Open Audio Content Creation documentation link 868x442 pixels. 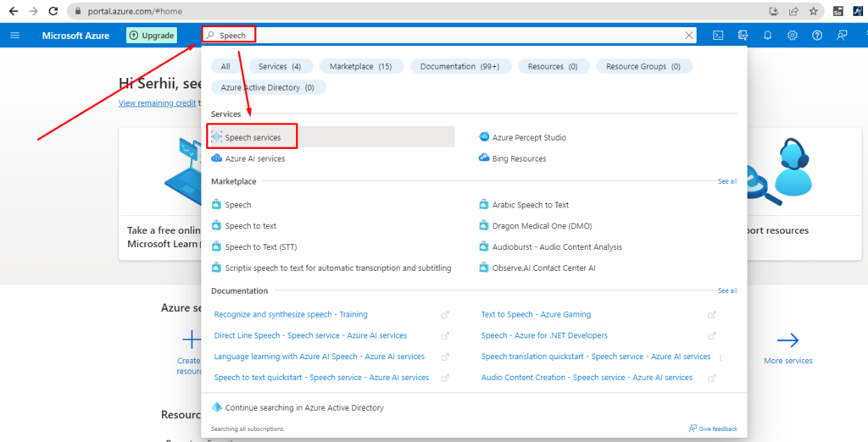tap(587, 378)
